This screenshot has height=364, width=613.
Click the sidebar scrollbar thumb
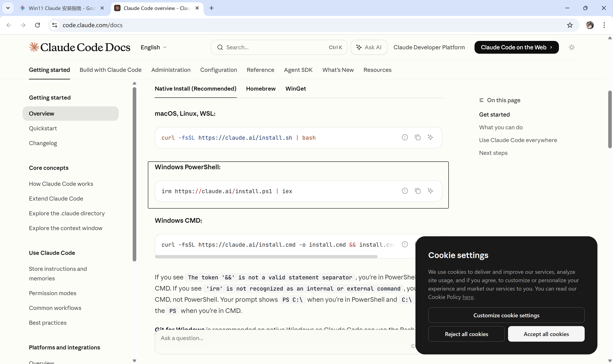pos(134,174)
